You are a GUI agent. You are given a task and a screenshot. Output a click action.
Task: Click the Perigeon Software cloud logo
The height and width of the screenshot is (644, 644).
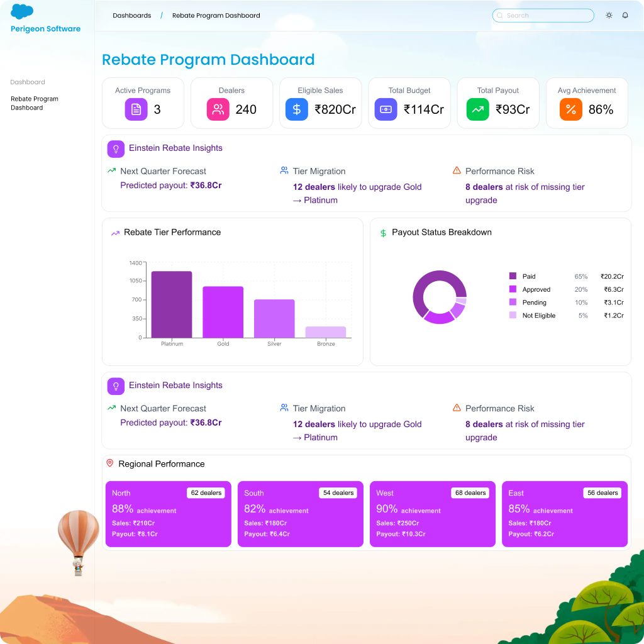[x=23, y=11]
